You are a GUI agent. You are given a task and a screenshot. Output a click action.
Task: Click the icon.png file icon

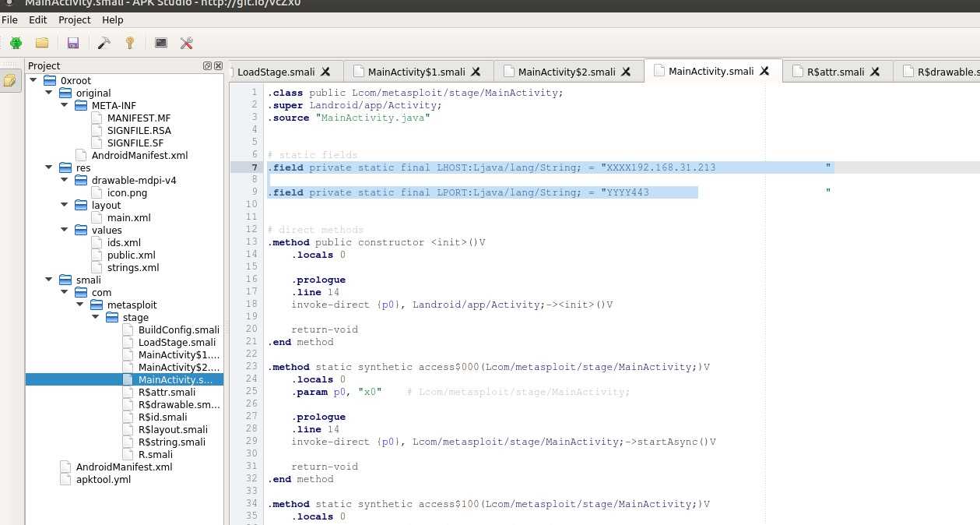coord(97,192)
